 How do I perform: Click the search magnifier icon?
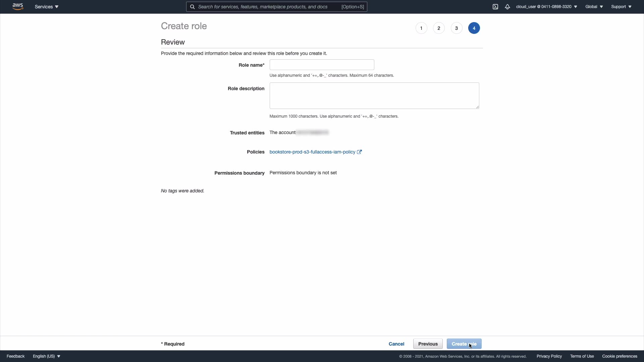click(193, 7)
